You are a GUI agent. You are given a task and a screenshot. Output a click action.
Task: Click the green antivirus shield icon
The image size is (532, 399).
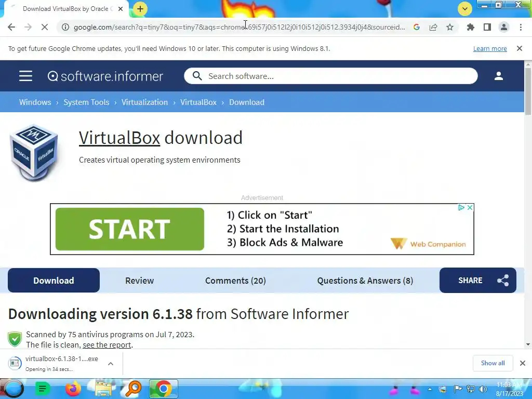[15, 339]
